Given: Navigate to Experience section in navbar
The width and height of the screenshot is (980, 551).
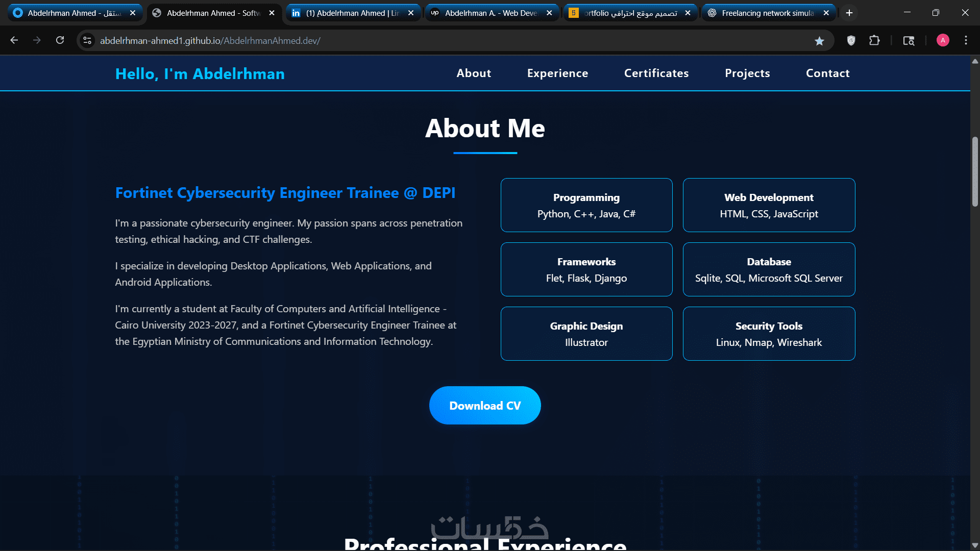Looking at the screenshot, I should pyautogui.click(x=557, y=73).
